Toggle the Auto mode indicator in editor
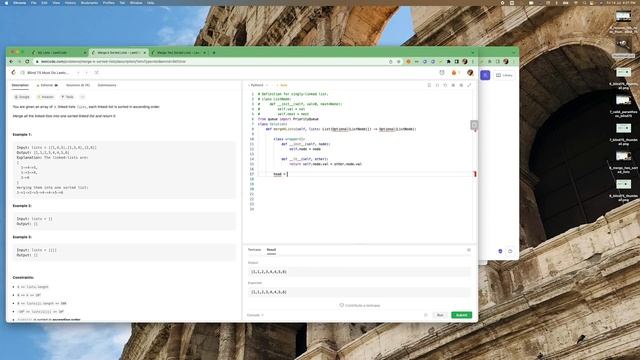The height and width of the screenshot is (360, 640). point(282,85)
